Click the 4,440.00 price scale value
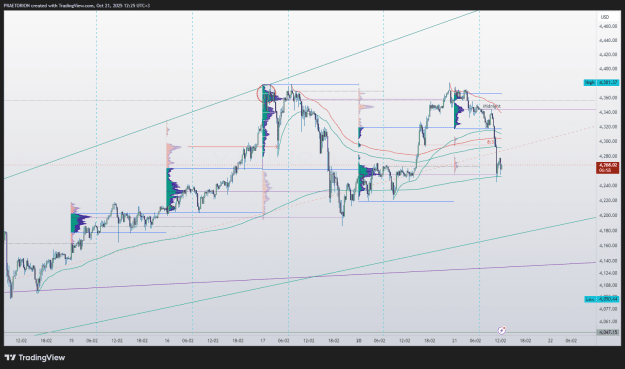 click(608, 40)
